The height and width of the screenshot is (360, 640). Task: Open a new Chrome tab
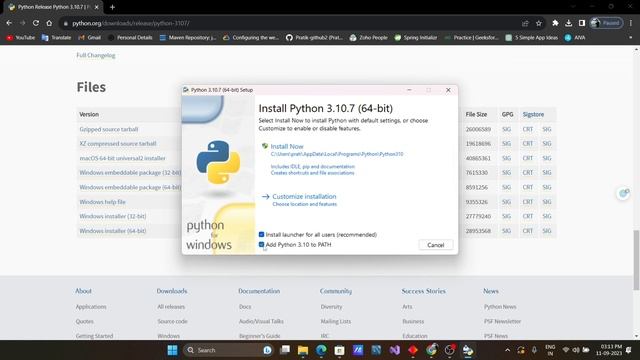pyautogui.click(x=112, y=7)
